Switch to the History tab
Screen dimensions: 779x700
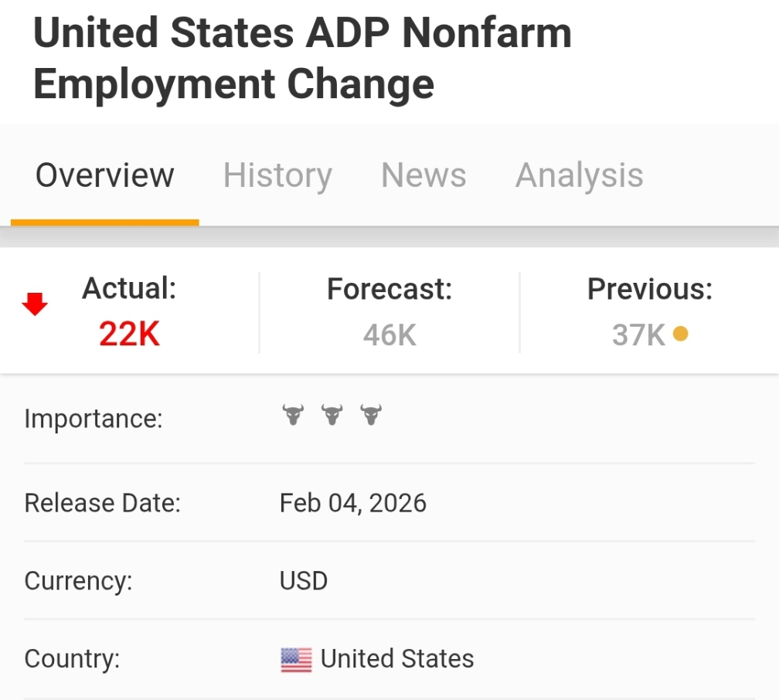tap(277, 175)
